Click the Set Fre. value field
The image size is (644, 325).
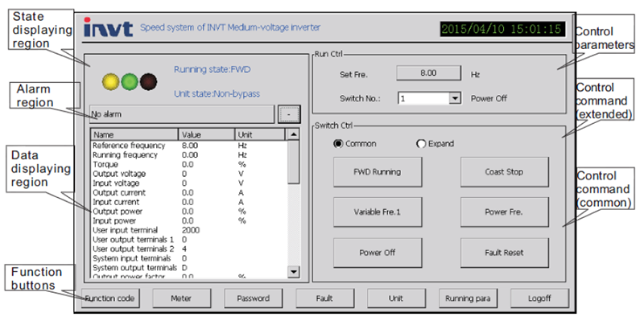pyautogui.click(x=428, y=73)
